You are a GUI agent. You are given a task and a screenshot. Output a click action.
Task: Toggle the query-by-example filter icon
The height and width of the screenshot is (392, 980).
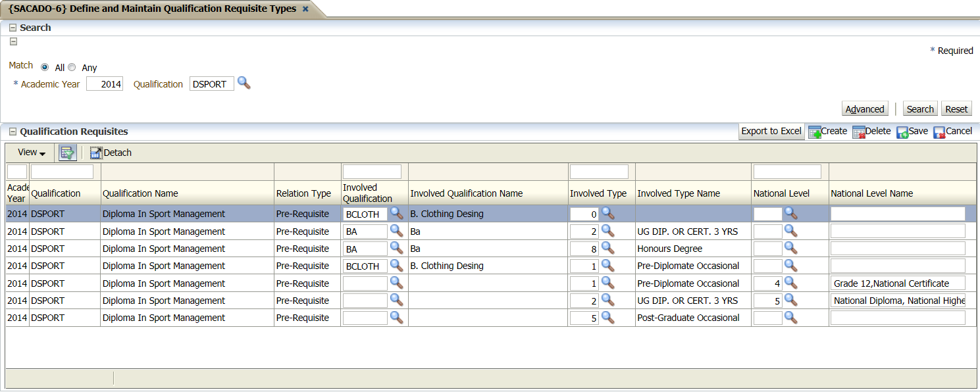tap(68, 153)
